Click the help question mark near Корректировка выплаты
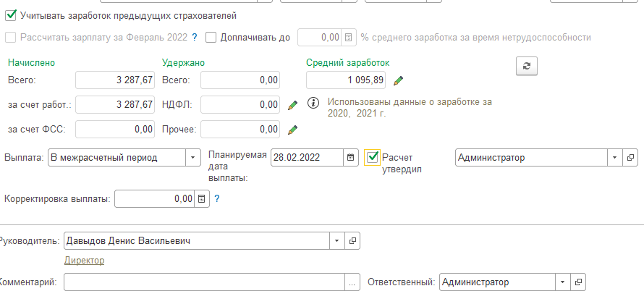This screenshot has height=299, width=644. [x=216, y=198]
